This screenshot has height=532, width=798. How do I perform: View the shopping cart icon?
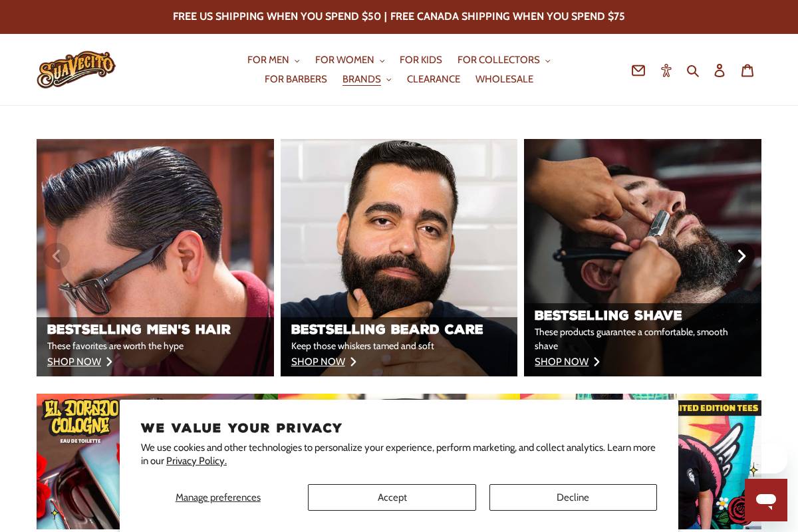tap(747, 70)
